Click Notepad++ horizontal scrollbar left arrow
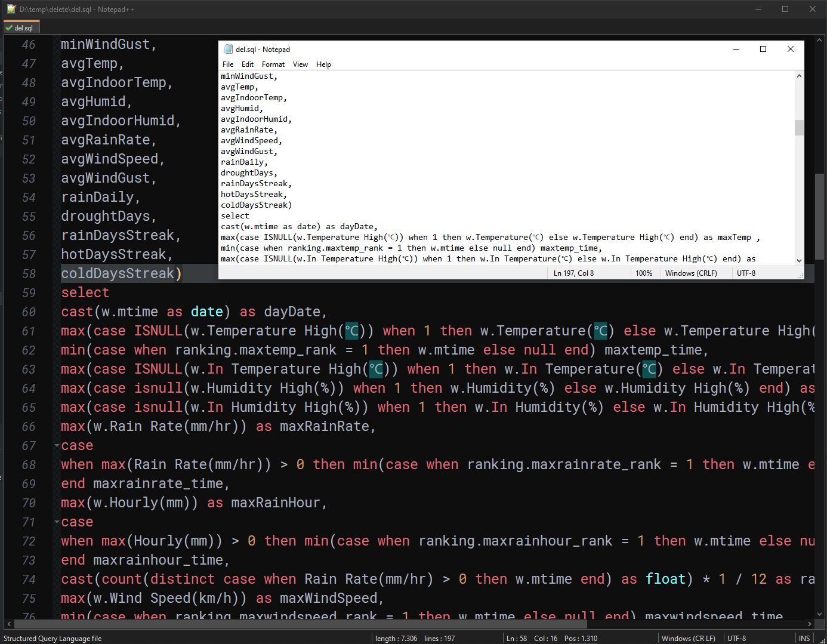 coord(9,624)
